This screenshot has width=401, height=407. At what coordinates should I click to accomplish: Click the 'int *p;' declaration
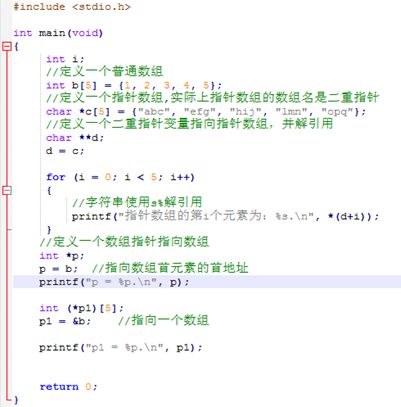click(62, 256)
